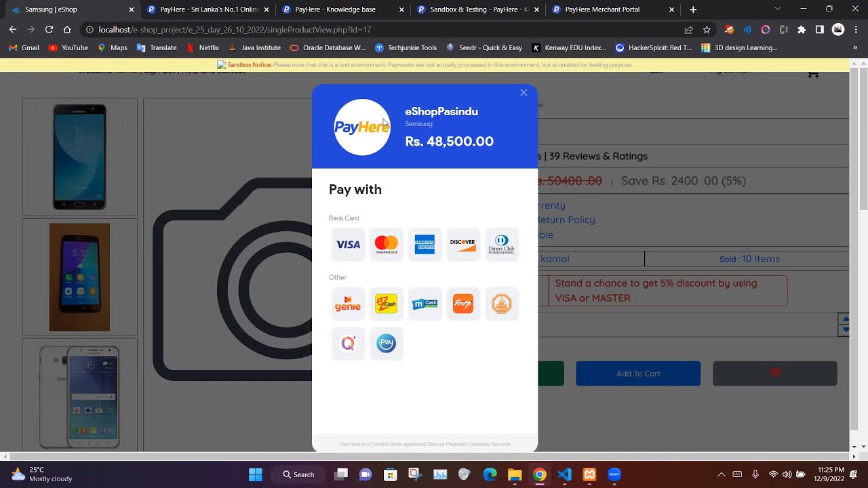Pay with Genie wallet
The image size is (868, 488).
click(348, 304)
